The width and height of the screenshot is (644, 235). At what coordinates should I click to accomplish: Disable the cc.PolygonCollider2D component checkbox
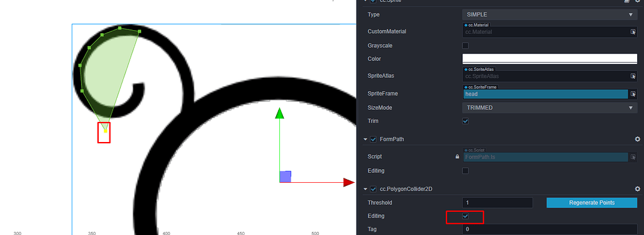pos(374,189)
